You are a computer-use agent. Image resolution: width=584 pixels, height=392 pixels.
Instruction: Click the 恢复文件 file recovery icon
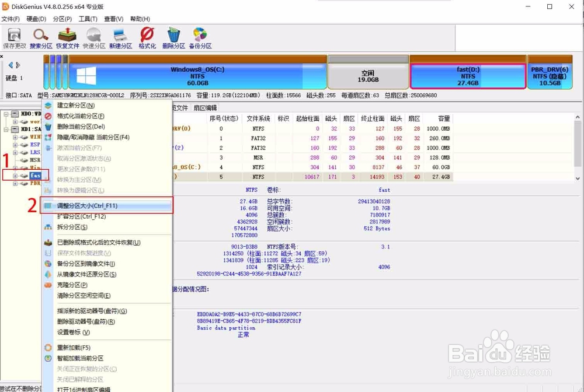(x=67, y=36)
